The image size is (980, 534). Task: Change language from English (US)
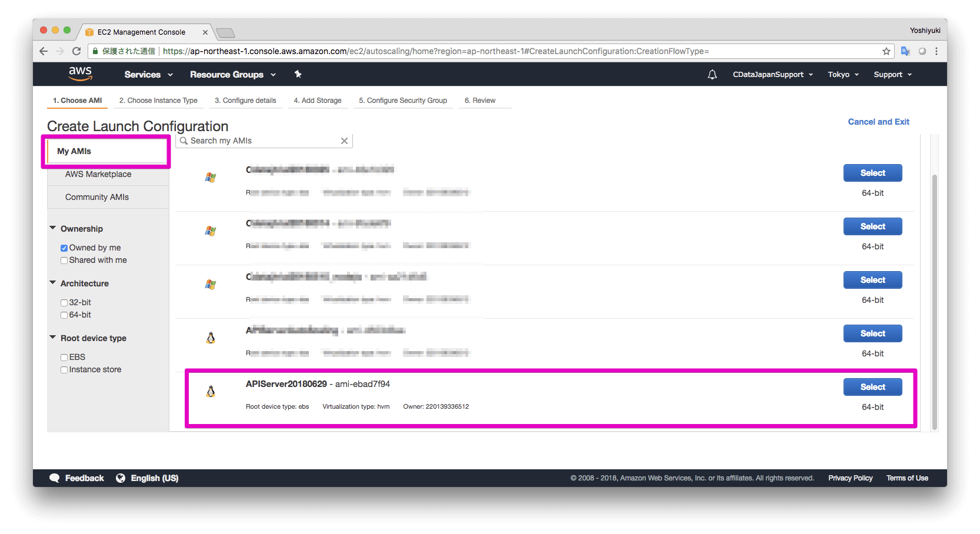tap(155, 478)
